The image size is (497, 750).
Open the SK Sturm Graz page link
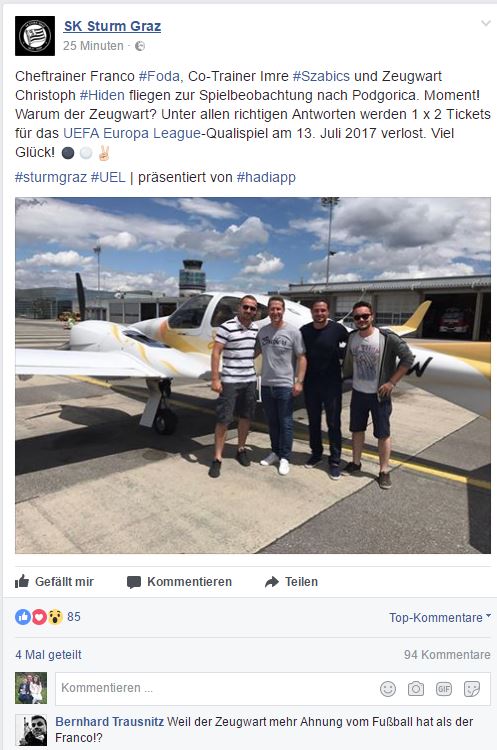tap(112, 26)
